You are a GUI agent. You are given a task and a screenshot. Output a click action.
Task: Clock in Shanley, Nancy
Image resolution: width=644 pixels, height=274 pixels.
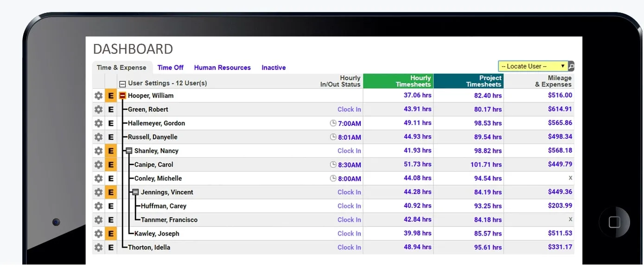349,151
